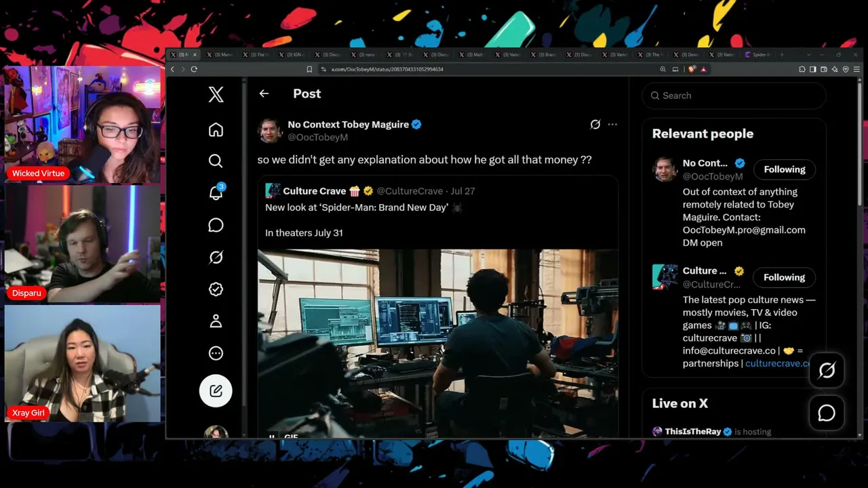
Task: Click the Jul 27 timestamp in quoted post
Action: pyautogui.click(x=462, y=191)
